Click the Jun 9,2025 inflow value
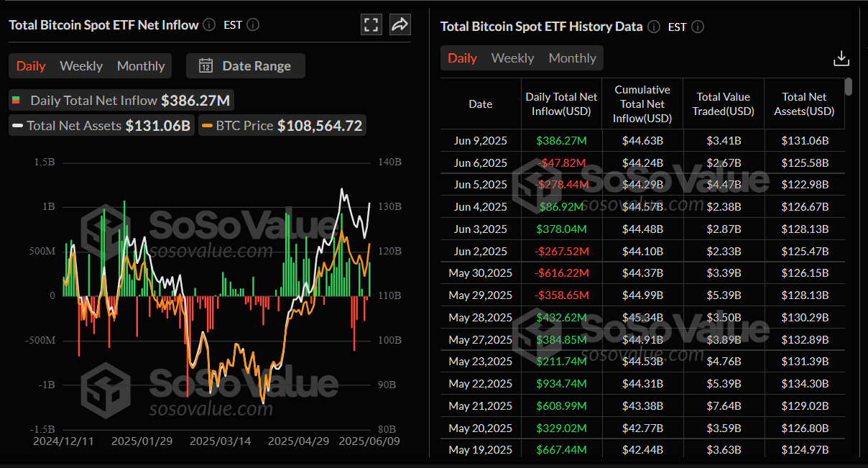This screenshot has width=868, height=468. [561, 140]
